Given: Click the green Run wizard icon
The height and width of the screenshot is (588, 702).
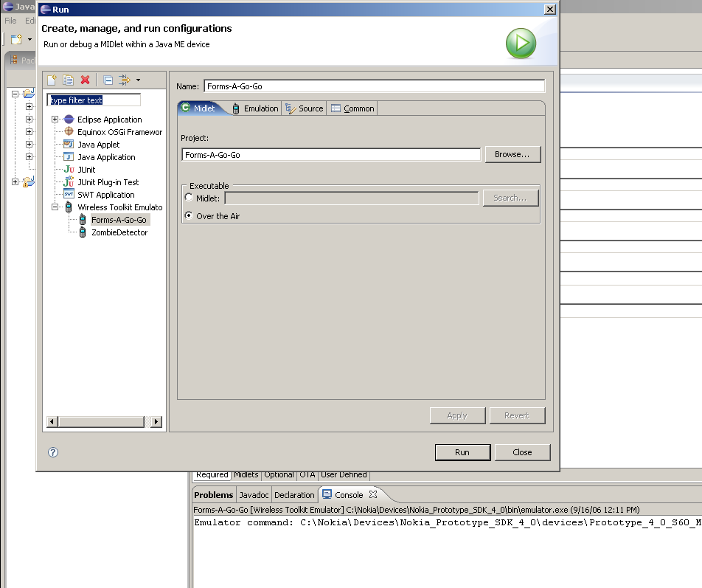Looking at the screenshot, I should [x=521, y=44].
